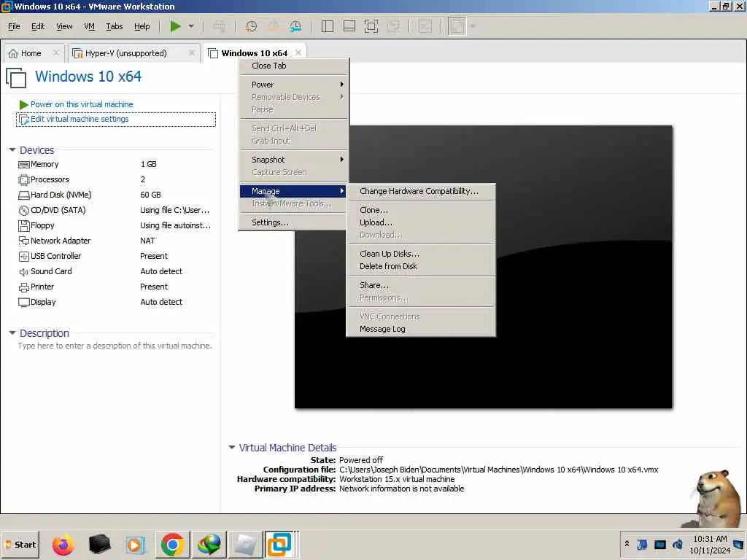Screen dimensions: 747x560
Task: Open the File menu
Action: [x=14, y=27]
